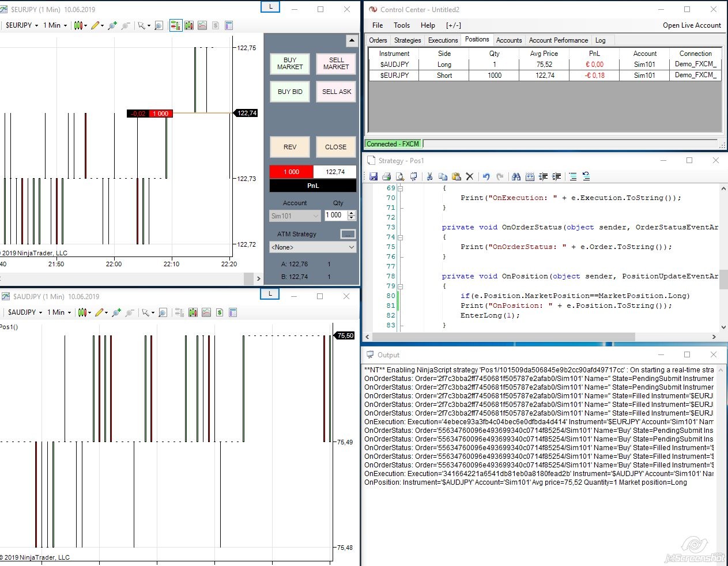Screen dimensions: 728x566
Task: Click uncomment lines icon in Strategy editor
Action: click(586, 176)
